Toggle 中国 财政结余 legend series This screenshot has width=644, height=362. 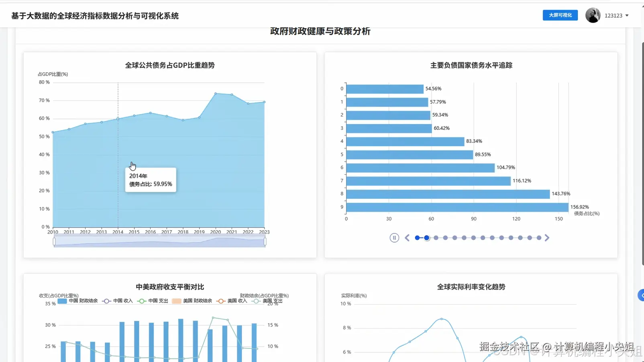pyautogui.click(x=77, y=301)
